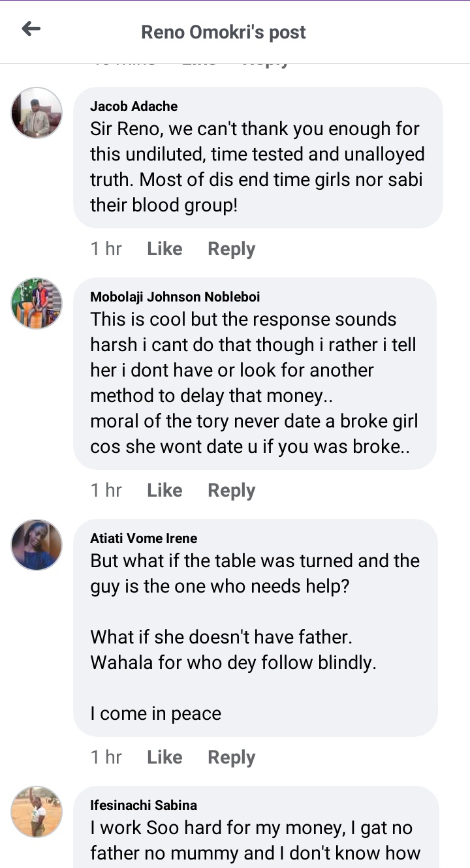Like Mobolaji Johnson Nobleboi's comment
This screenshot has width=470, height=868.
click(164, 490)
